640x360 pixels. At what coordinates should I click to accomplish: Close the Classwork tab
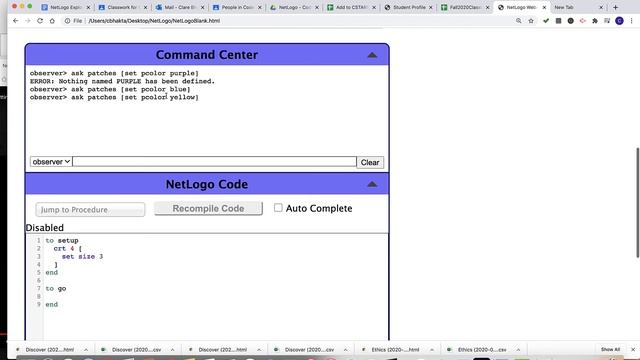tap(145, 7)
